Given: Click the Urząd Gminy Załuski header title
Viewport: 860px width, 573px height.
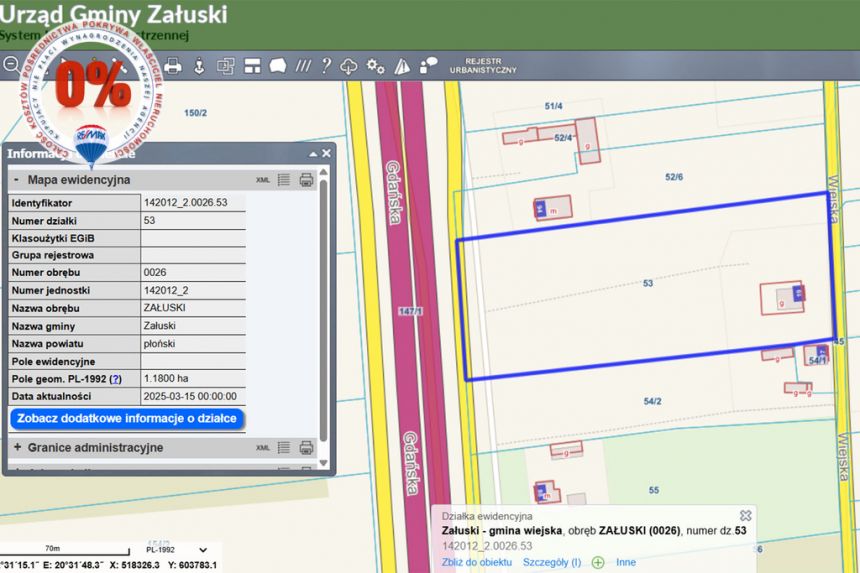Looking at the screenshot, I should coord(114,14).
